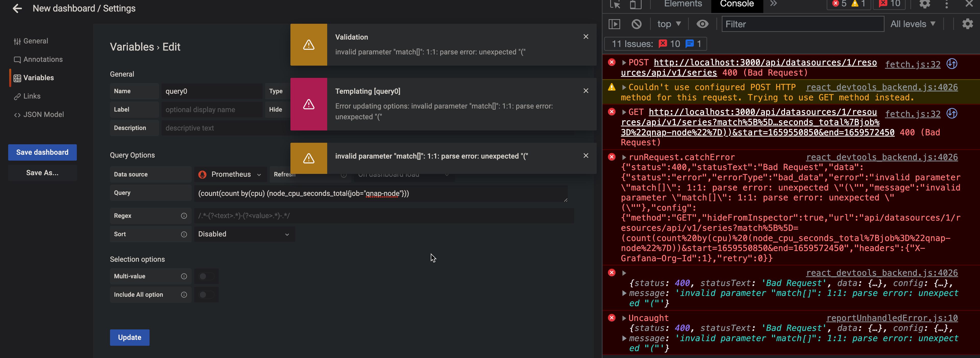Image resolution: width=980 pixels, height=358 pixels.
Task: Open the Annotations section
Action: coord(42,59)
